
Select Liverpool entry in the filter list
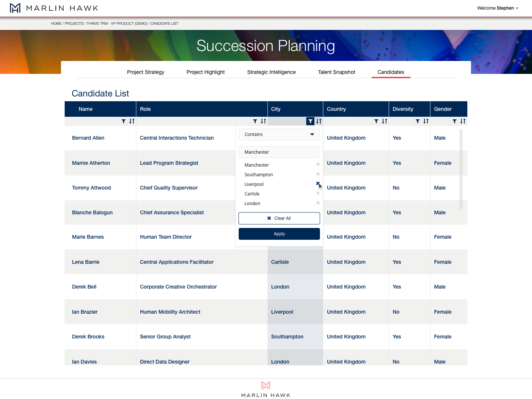pyautogui.click(x=254, y=184)
